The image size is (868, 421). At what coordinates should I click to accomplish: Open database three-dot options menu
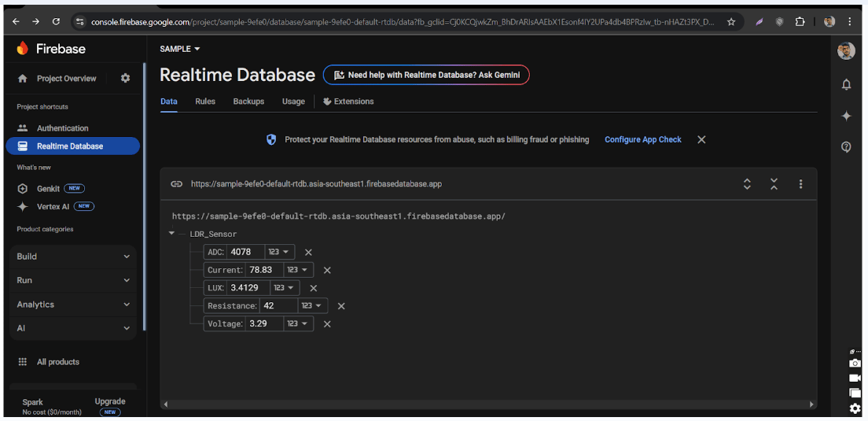coord(800,184)
